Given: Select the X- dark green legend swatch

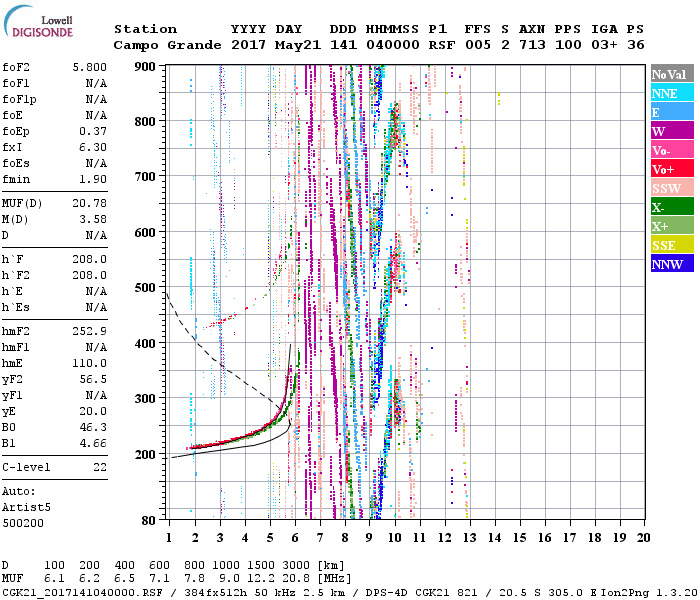Looking at the screenshot, I should (672, 207).
